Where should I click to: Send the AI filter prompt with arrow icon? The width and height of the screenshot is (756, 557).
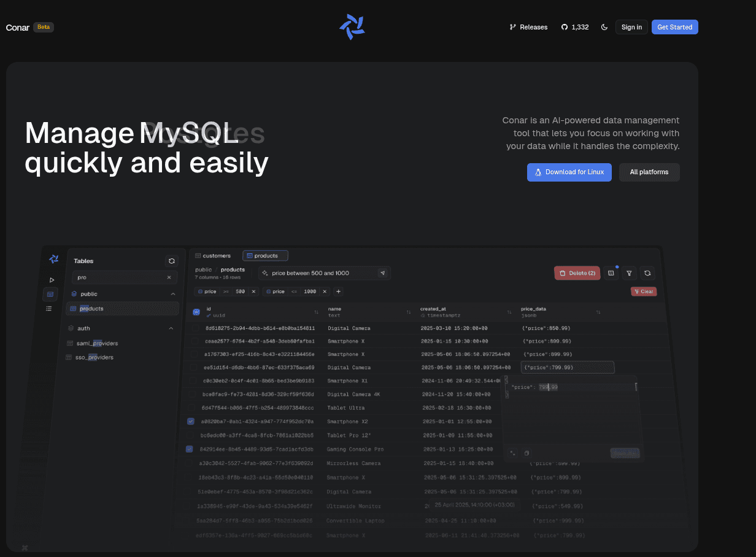383,273
